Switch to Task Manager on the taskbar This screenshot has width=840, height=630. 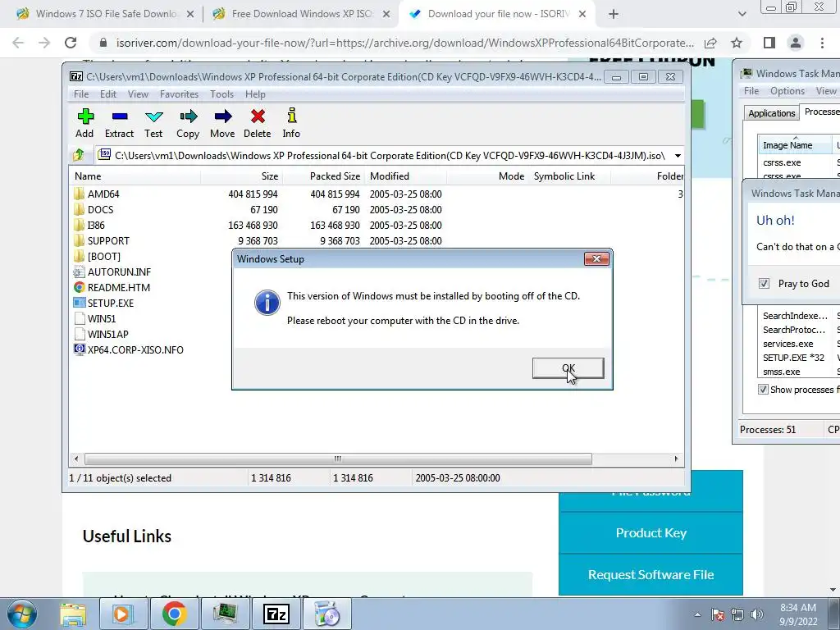pyautogui.click(x=225, y=614)
